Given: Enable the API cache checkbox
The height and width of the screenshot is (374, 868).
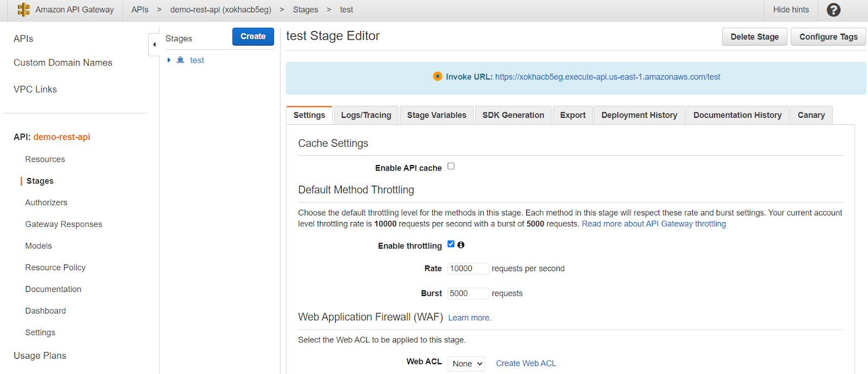Looking at the screenshot, I should [x=451, y=167].
